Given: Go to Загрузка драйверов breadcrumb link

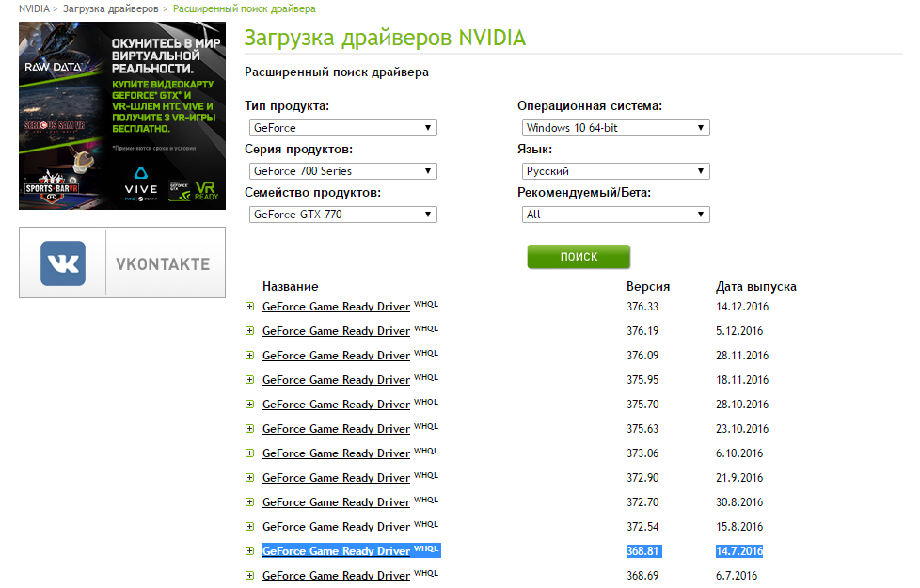Looking at the screenshot, I should point(111,8).
